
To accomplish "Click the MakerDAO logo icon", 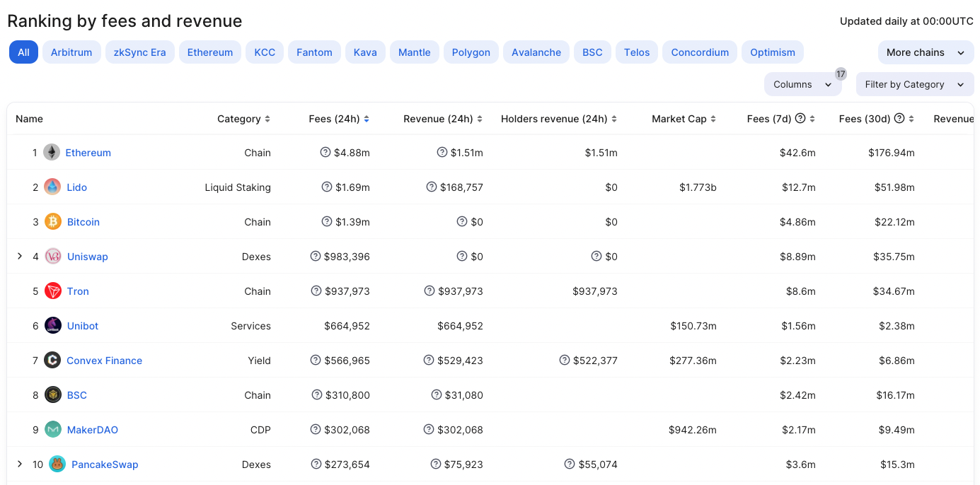I will (x=53, y=429).
